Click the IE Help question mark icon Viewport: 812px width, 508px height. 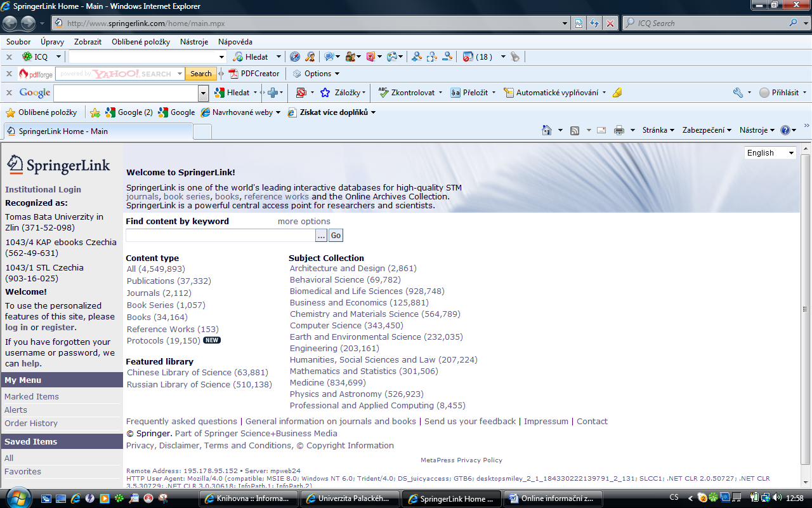[x=785, y=130]
